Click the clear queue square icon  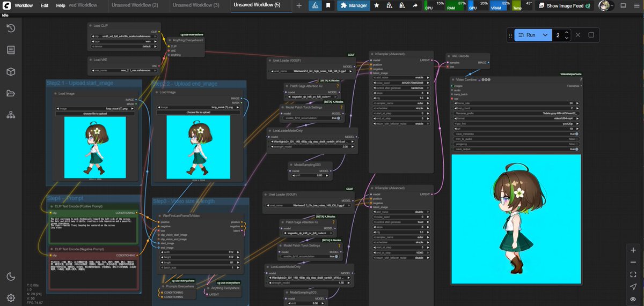[591, 35]
